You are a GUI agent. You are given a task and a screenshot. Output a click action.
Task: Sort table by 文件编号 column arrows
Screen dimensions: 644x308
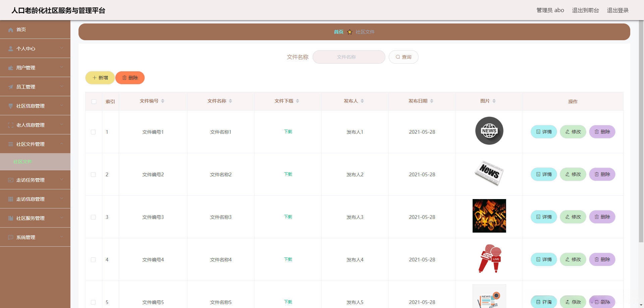(163, 101)
